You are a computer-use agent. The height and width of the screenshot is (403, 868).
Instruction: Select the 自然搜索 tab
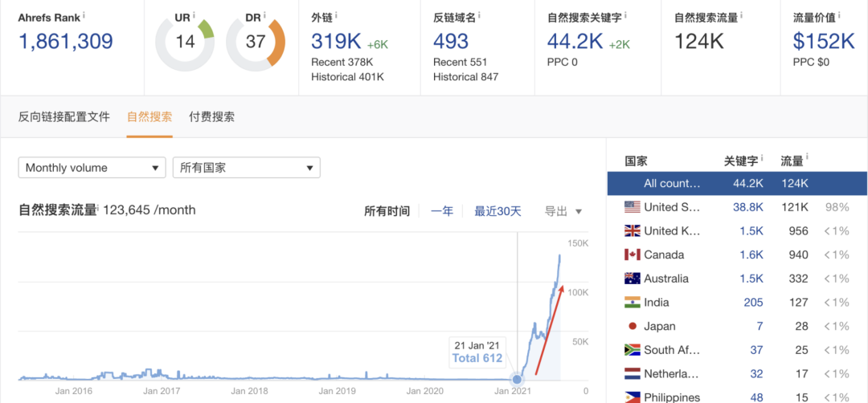pos(149,116)
